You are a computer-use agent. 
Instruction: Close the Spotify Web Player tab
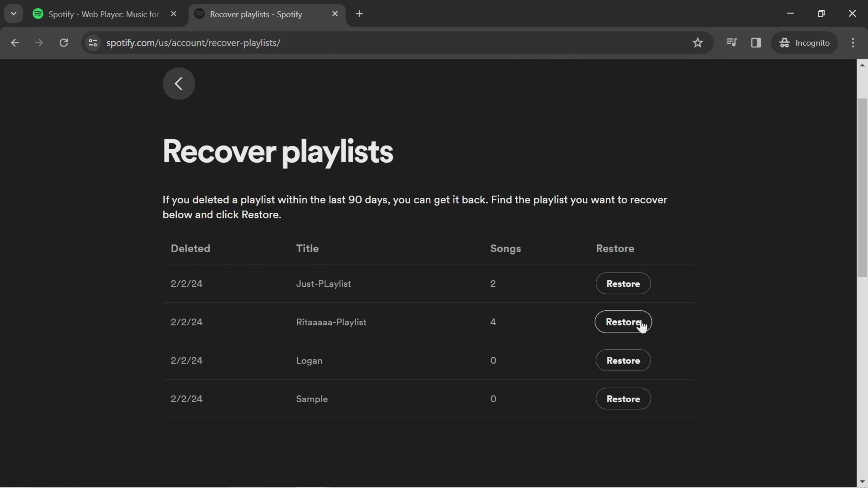click(174, 14)
